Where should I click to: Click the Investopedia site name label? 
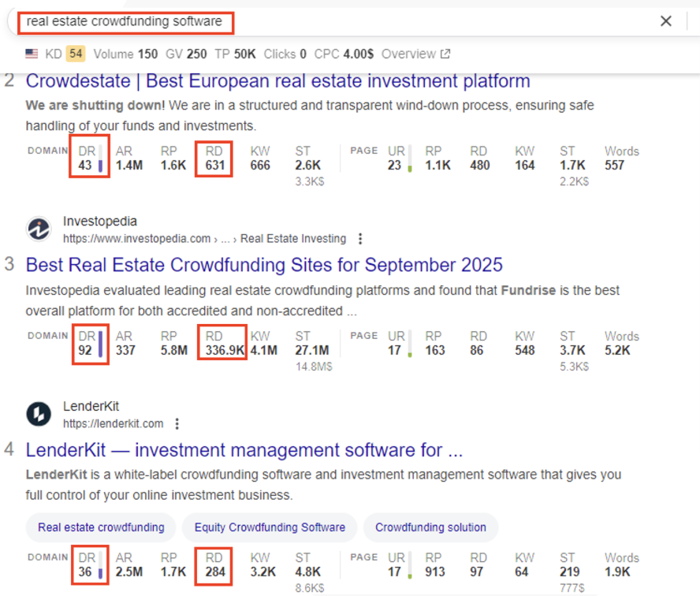click(x=100, y=222)
